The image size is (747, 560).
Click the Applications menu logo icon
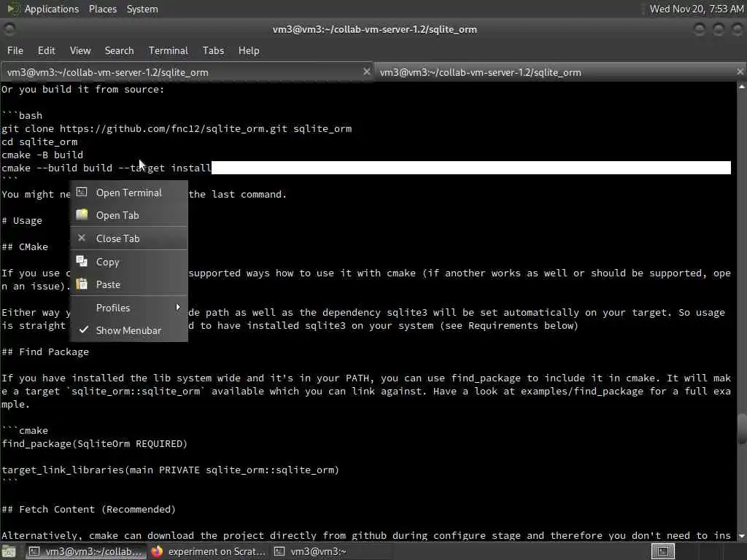pos(13,9)
